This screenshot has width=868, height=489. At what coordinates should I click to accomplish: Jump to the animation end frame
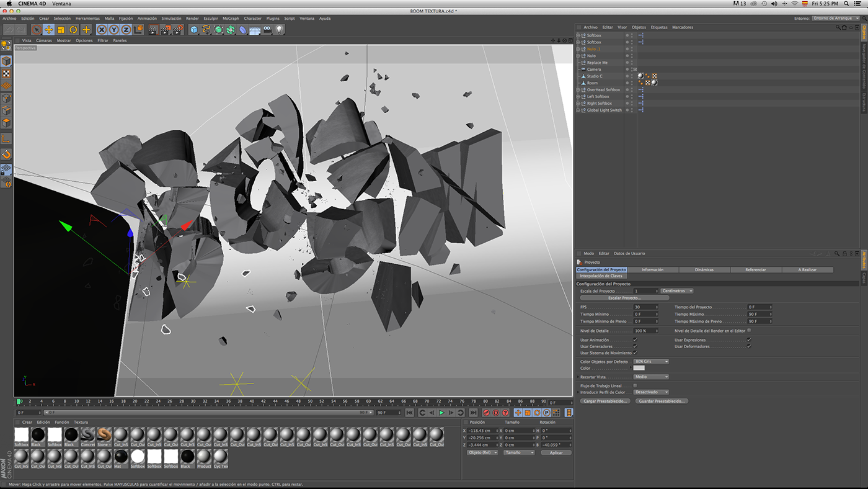tap(473, 413)
